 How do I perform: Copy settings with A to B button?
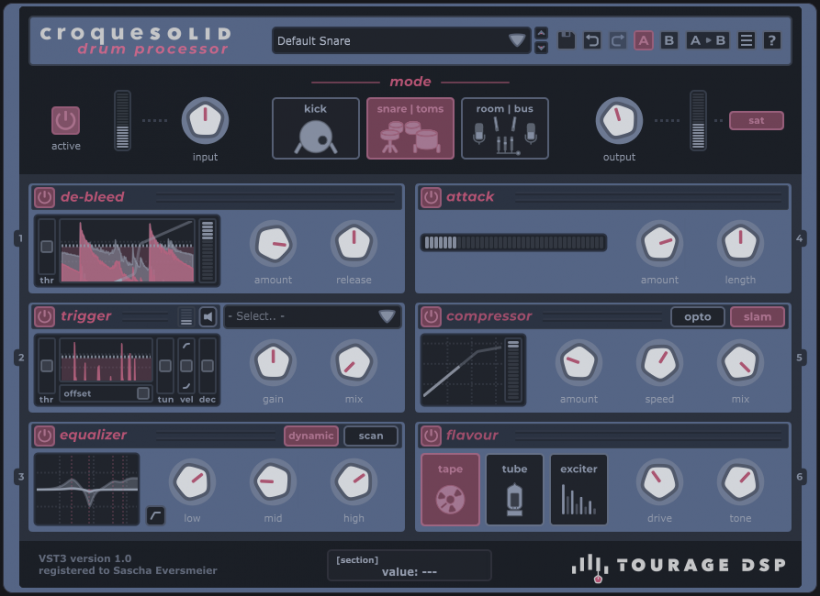click(708, 41)
